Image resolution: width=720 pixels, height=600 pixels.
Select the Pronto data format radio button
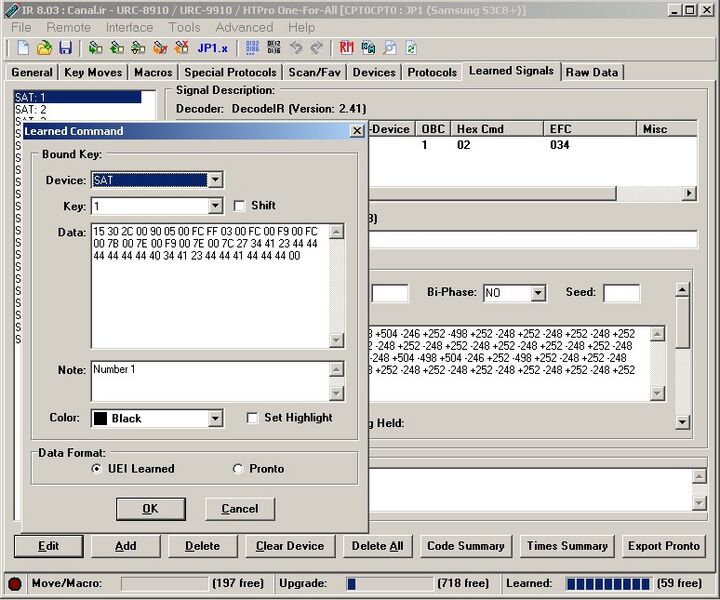click(237, 469)
